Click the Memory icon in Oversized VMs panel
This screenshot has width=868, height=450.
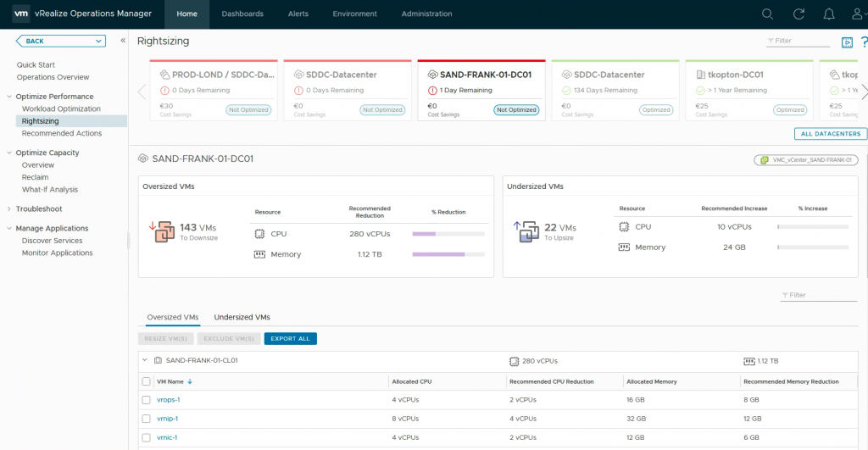259,254
